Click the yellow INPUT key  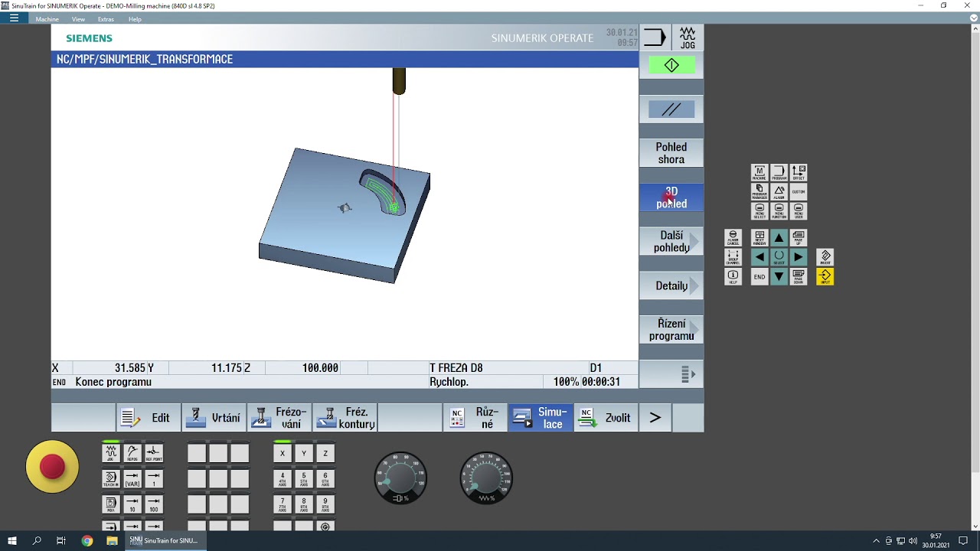tap(825, 276)
